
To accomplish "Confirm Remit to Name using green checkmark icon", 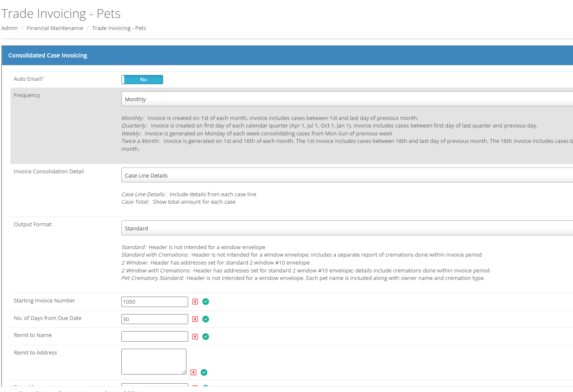I will point(206,336).
